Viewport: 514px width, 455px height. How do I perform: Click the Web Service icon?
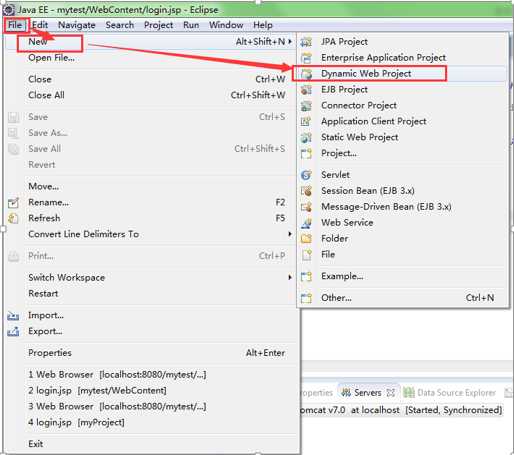click(x=306, y=223)
